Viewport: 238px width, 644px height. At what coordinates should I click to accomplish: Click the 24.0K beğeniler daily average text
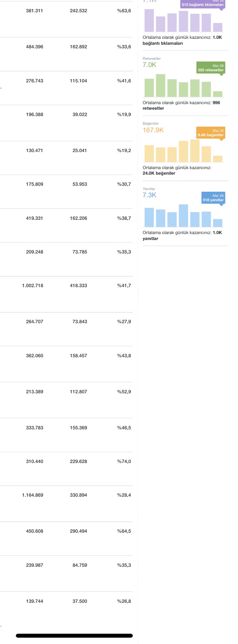(x=159, y=173)
